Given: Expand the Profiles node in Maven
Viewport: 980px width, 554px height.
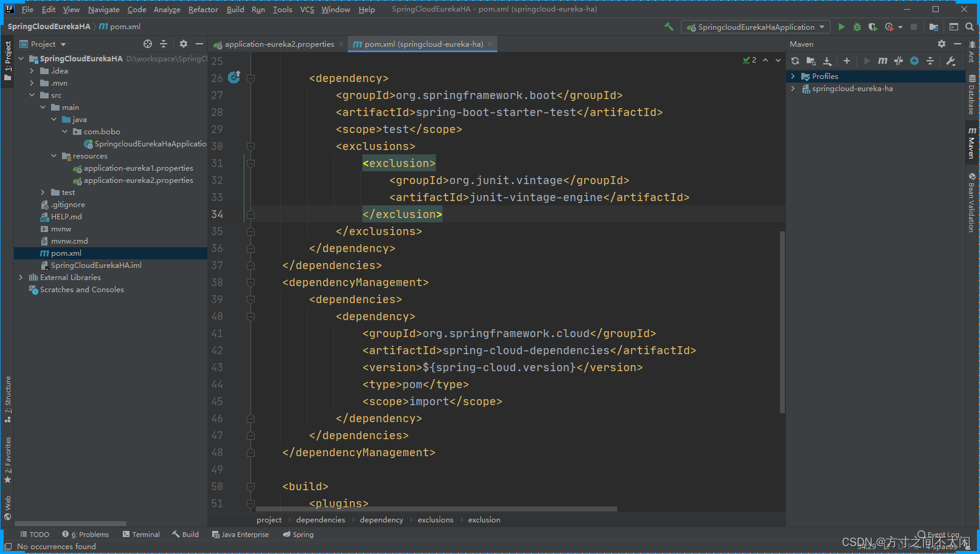Looking at the screenshot, I should coord(793,77).
